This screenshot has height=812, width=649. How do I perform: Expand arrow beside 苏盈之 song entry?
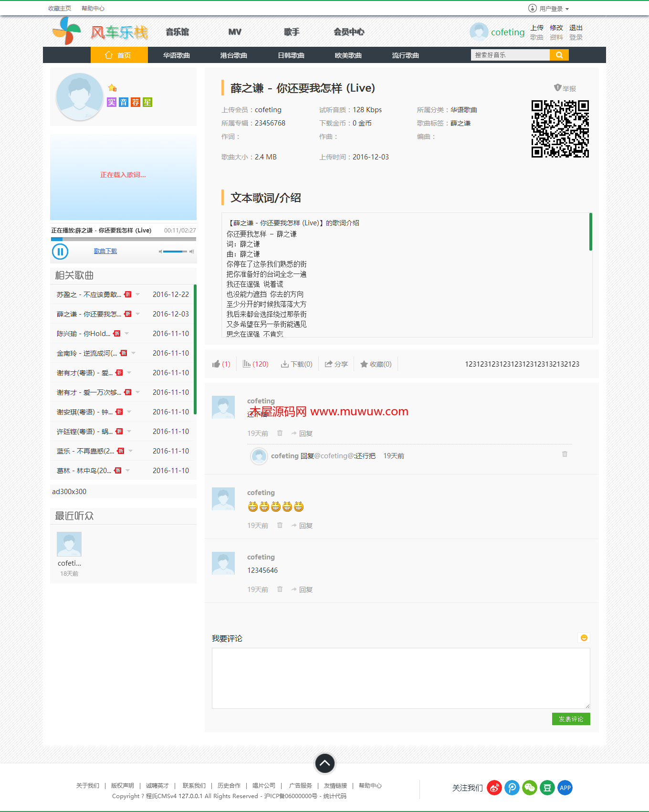[x=138, y=294]
